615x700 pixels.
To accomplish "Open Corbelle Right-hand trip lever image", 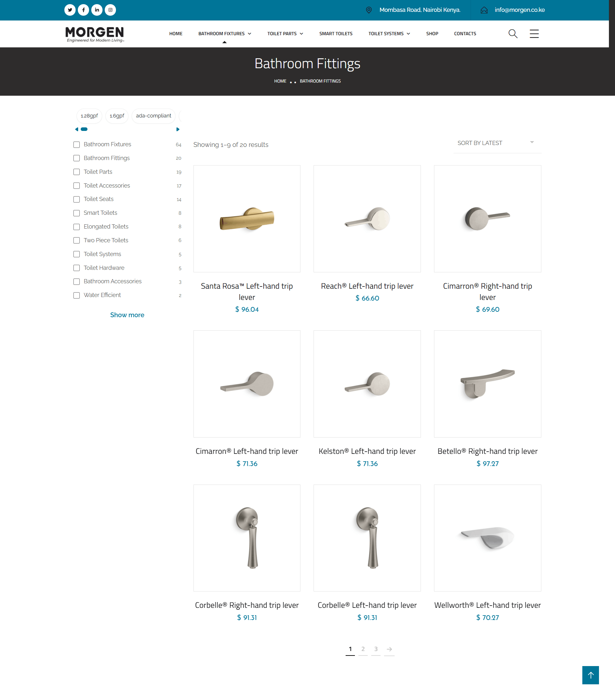I will pyautogui.click(x=247, y=538).
